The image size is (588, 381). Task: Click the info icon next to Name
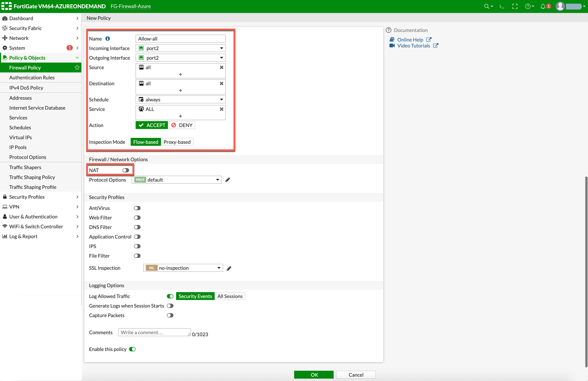click(x=108, y=38)
